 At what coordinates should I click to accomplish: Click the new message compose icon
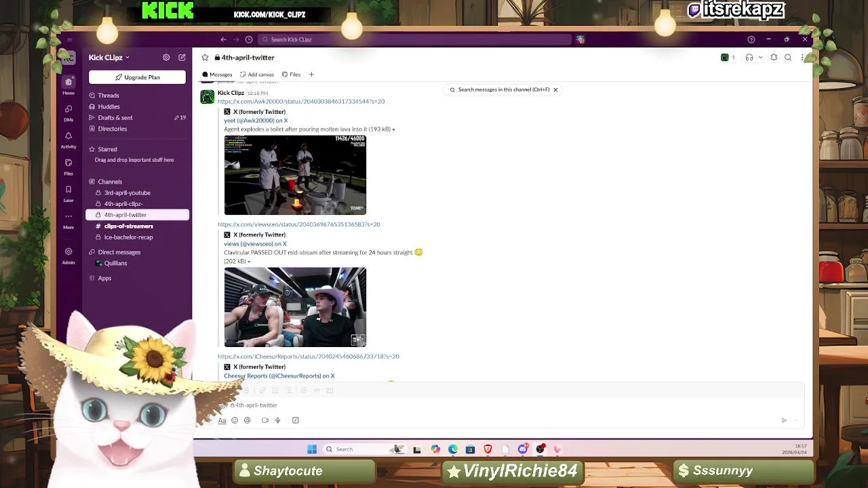point(182,58)
